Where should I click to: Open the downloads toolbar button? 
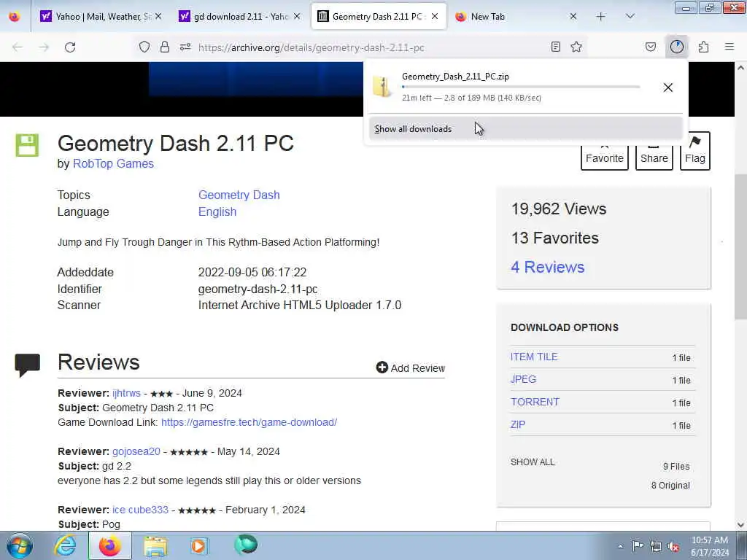(x=676, y=47)
